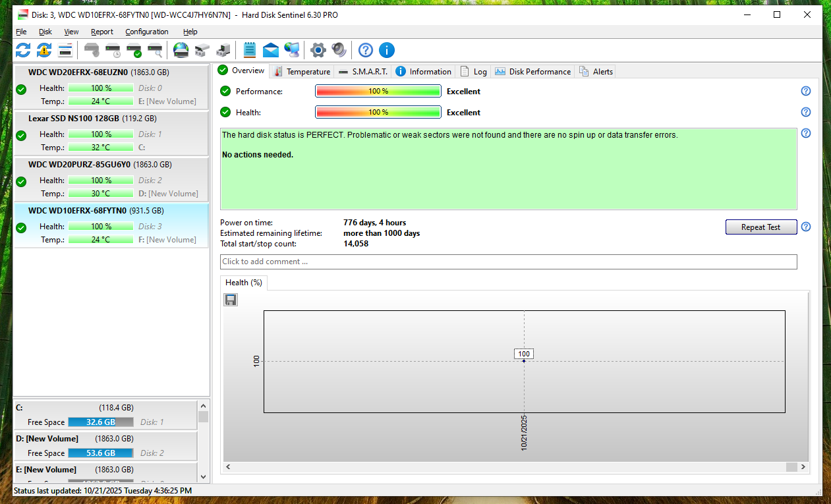The width and height of the screenshot is (831, 504).
Task: Open settings with the gear toolbar icon
Action: (x=318, y=49)
